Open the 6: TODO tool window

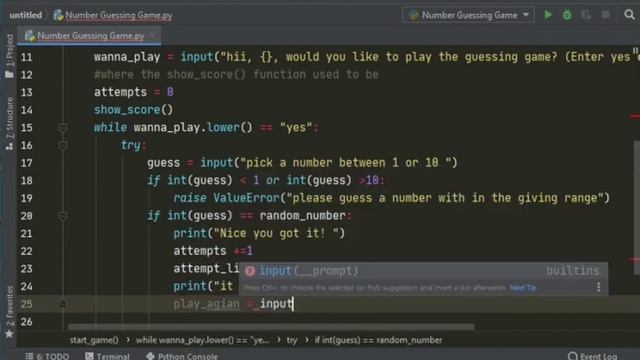pos(47,356)
